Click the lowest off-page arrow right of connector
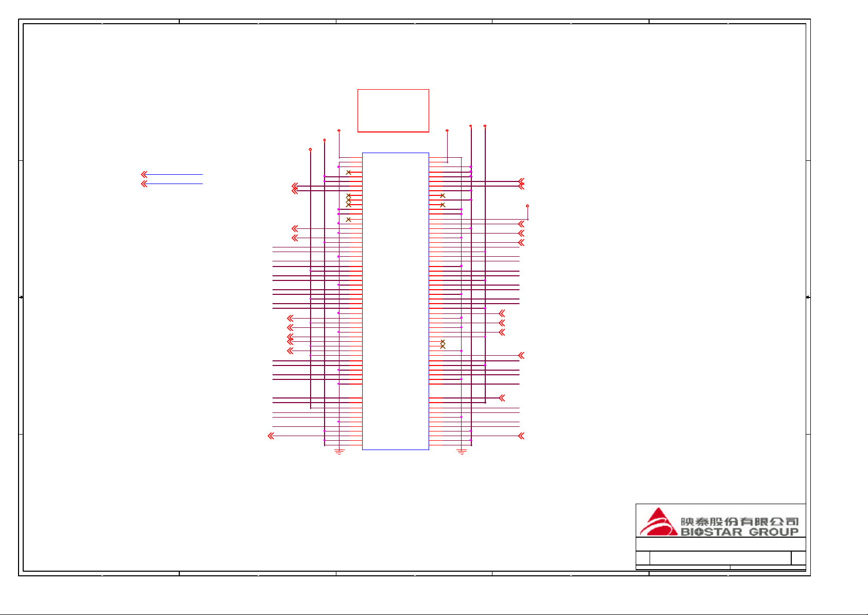The image size is (868, 615). point(521,436)
